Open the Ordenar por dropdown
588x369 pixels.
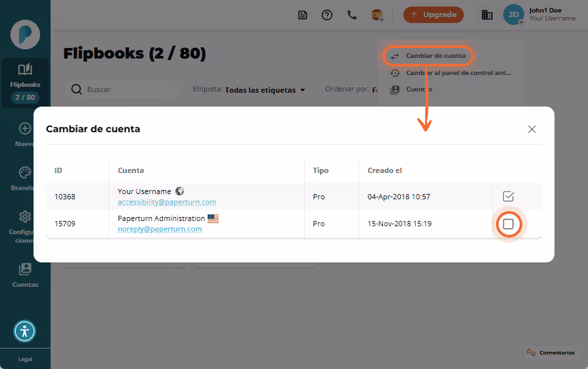tap(351, 89)
